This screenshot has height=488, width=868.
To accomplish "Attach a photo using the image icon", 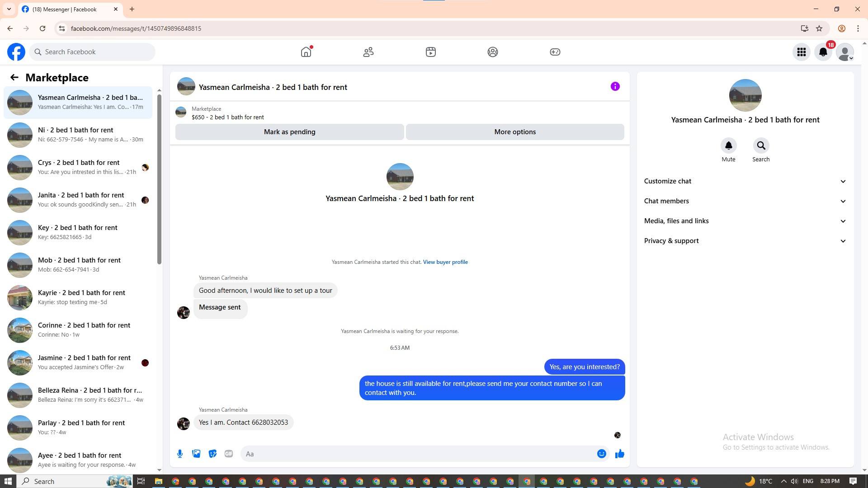I will [x=196, y=454].
